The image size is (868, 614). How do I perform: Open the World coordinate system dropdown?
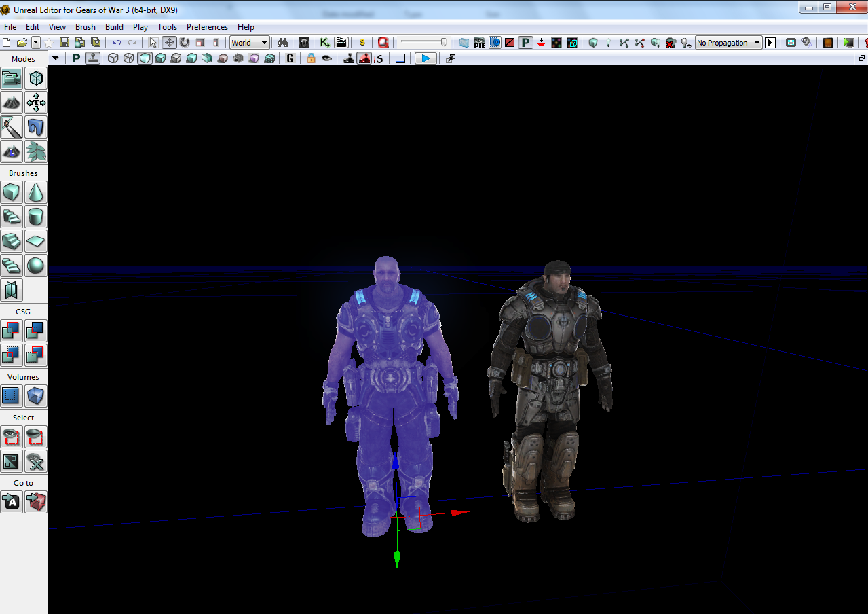click(x=249, y=43)
